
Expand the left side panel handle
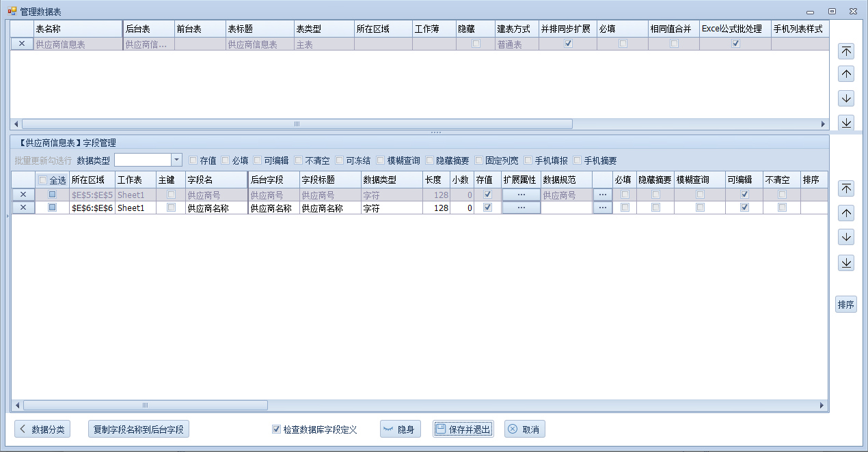(x=7, y=216)
